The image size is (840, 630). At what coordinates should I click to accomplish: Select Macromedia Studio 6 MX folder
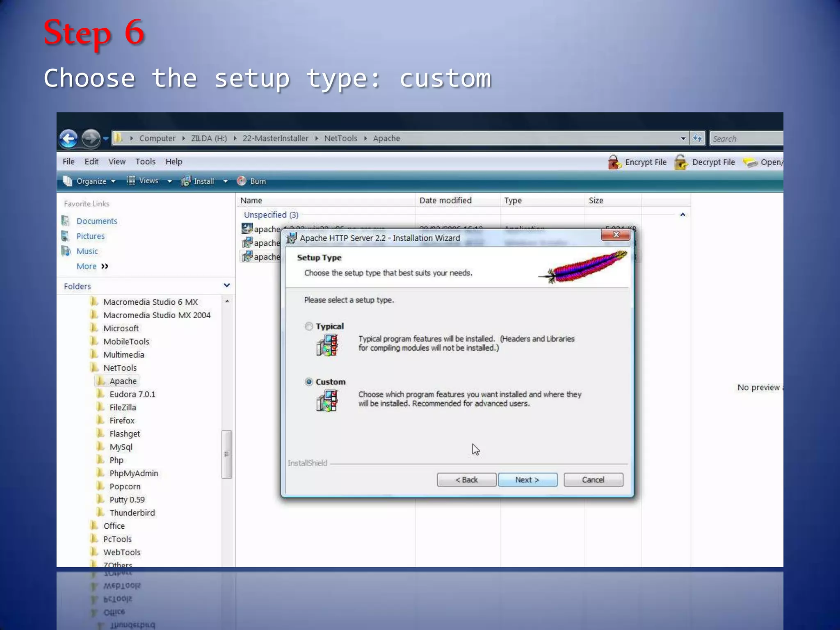(x=151, y=302)
